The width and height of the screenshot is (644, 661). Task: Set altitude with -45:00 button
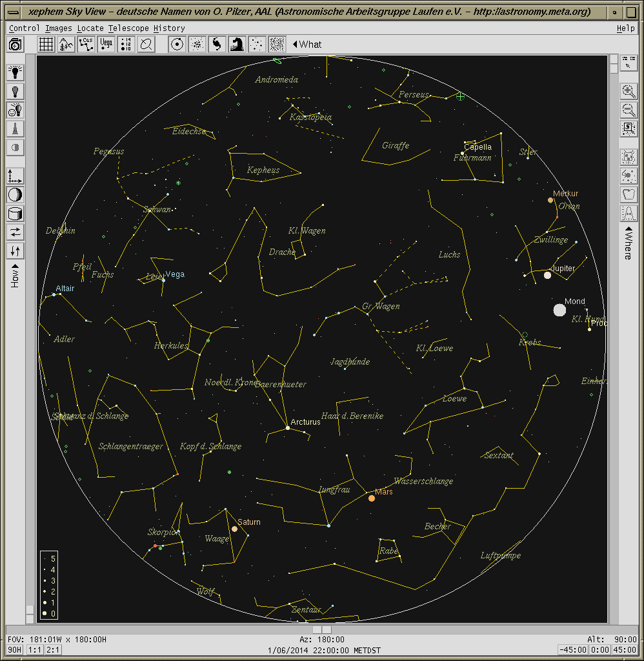[x=573, y=649]
